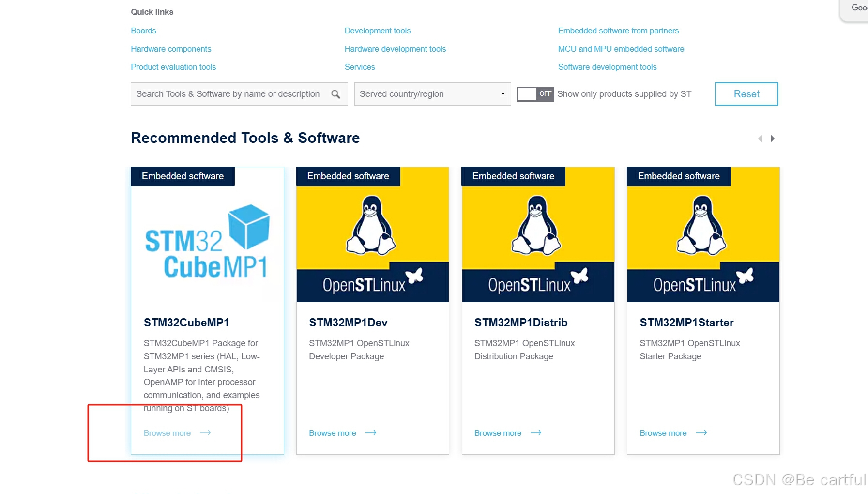
Task: Click the STM32MP1 OpenSTLinux Developer Package description
Action: [x=359, y=350]
